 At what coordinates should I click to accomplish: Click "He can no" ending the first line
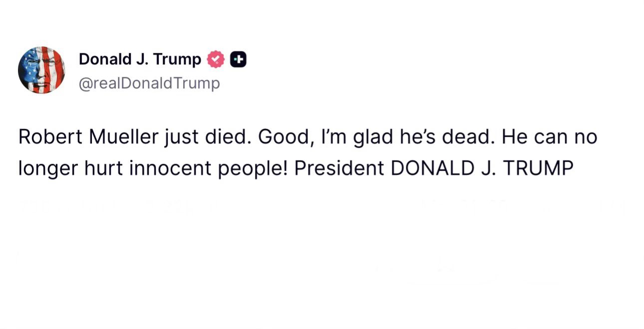[549, 137]
